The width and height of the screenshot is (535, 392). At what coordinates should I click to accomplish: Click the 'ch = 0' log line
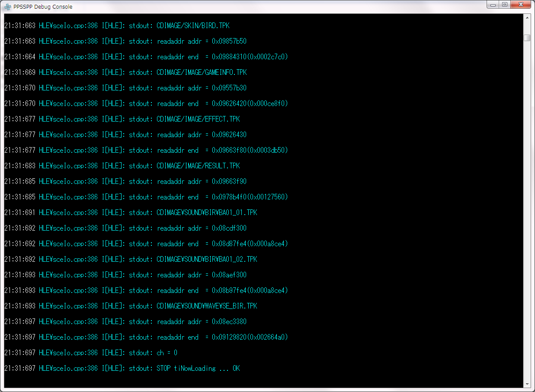[167, 353]
